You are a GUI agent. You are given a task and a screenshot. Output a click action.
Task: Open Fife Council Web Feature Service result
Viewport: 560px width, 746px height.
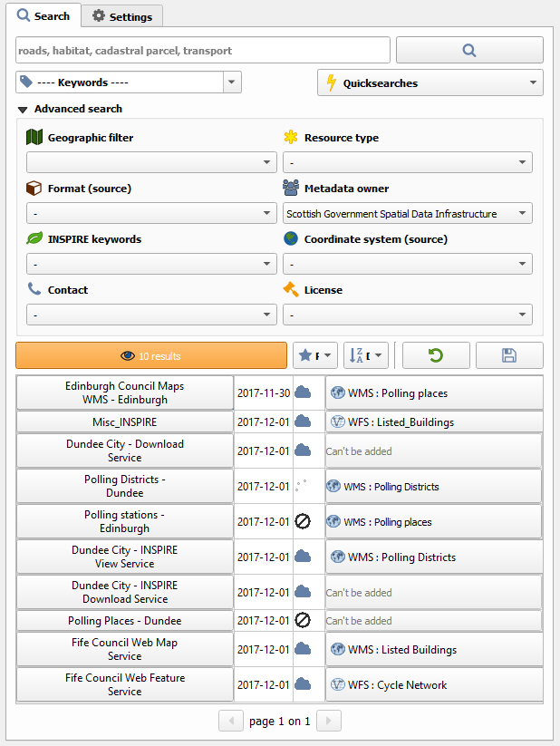[125, 684]
